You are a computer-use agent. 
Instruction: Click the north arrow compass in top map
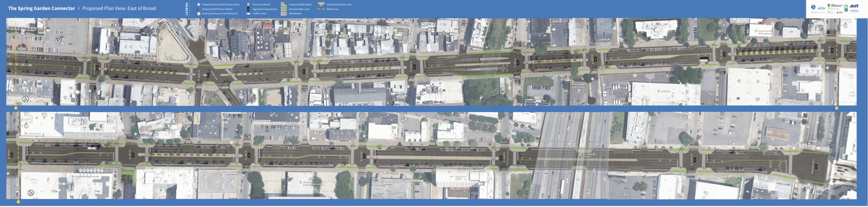26,99
